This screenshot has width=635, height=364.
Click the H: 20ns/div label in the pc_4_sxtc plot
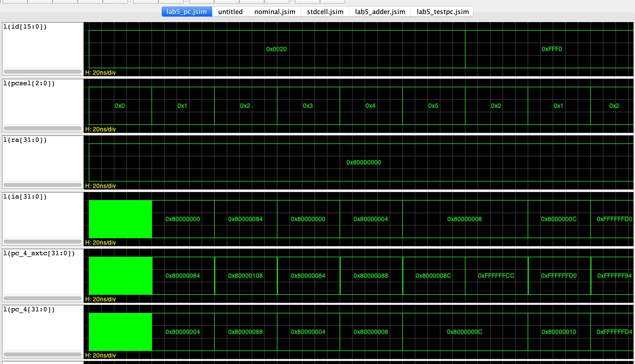[x=101, y=299]
